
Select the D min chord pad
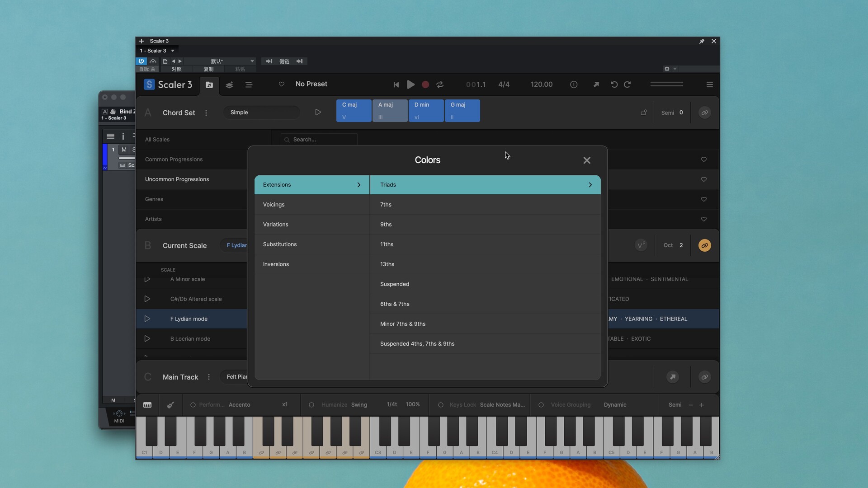426,111
